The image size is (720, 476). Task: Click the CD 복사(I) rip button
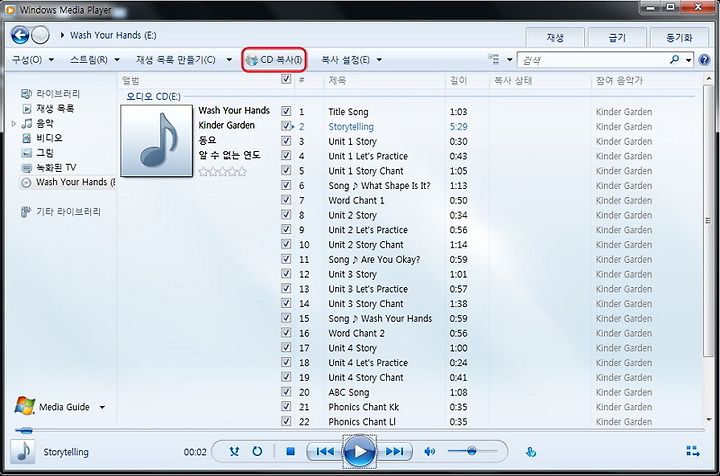[274, 60]
